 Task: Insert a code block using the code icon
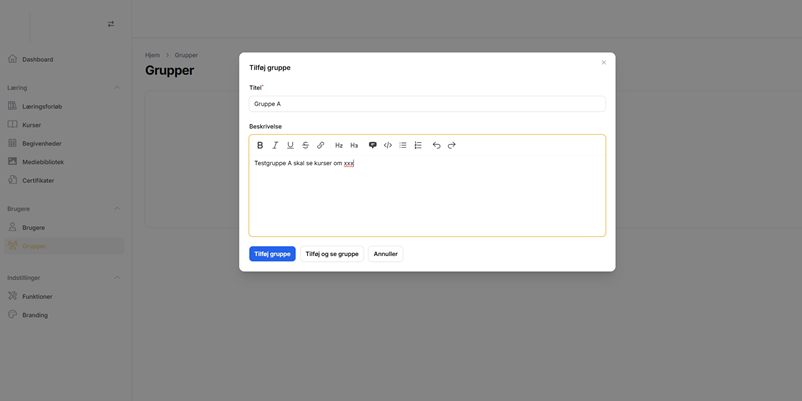coord(388,145)
